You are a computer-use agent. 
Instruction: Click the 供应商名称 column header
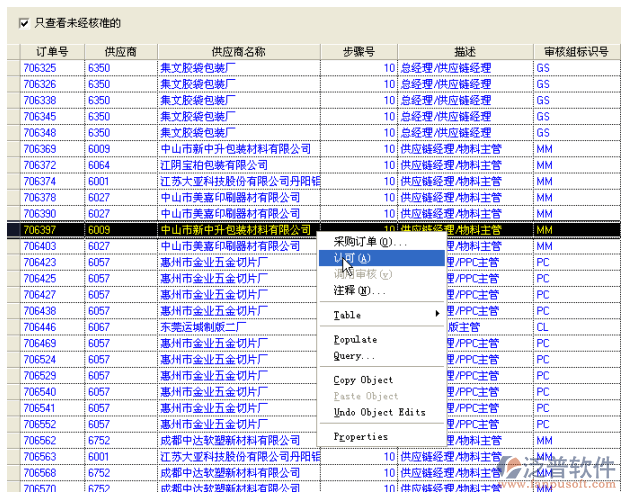click(239, 51)
